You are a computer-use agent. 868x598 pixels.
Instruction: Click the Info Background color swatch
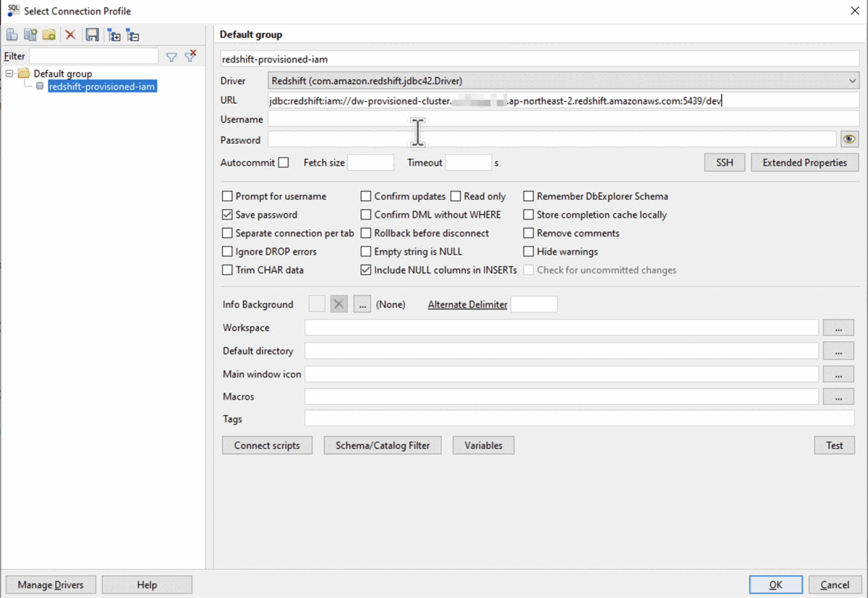(x=317, y=304)
